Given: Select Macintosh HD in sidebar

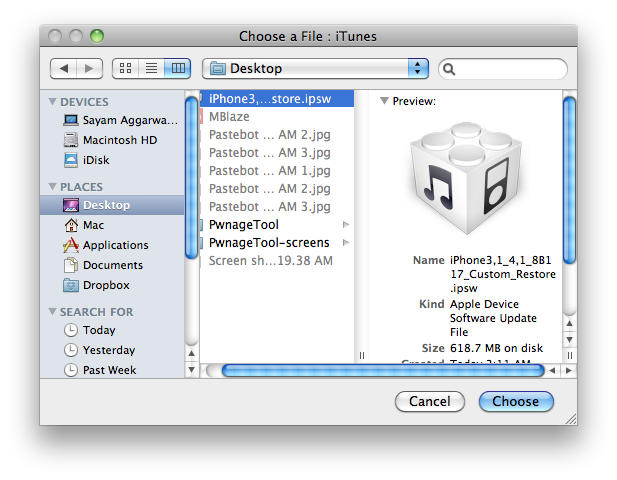Looking at the screenshot, I should [x=119, y=140].
